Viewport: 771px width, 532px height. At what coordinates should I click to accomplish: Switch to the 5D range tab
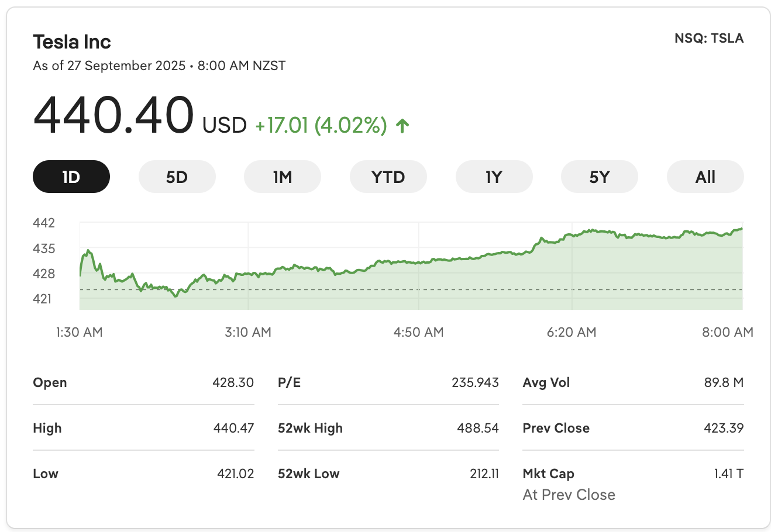coord(177,177)
